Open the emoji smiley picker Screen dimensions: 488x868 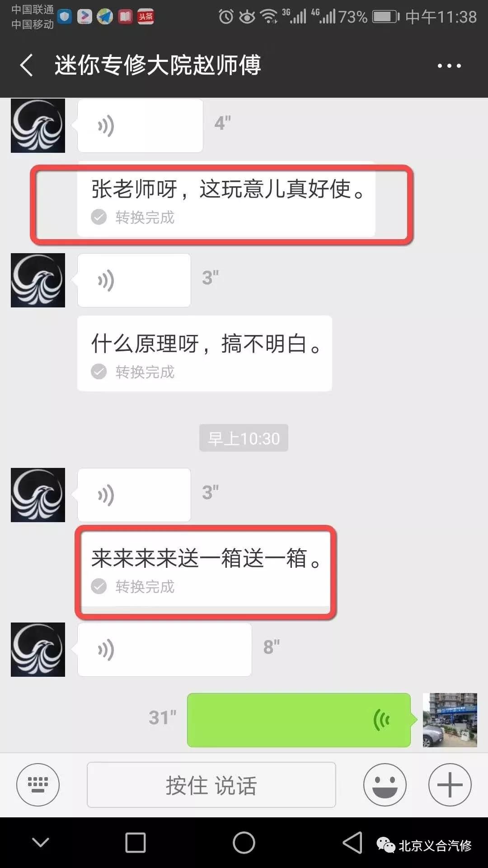pyautogui.click(x=385, y=785)
